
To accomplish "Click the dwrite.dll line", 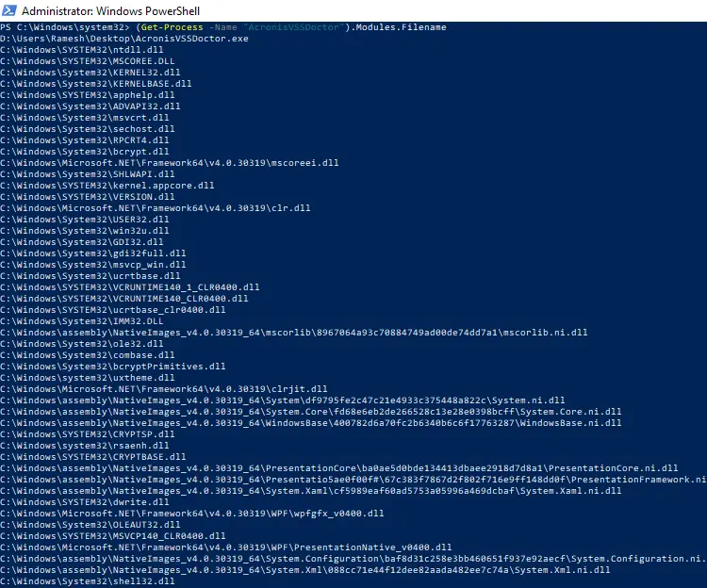I will coord(85,502).
